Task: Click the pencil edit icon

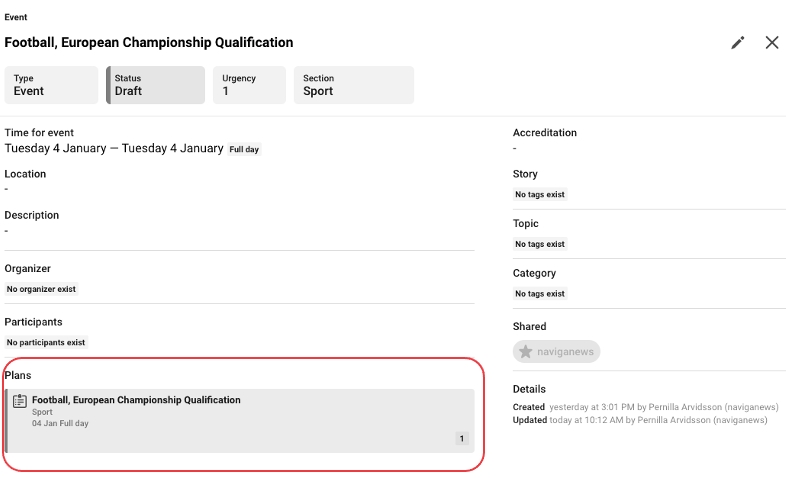Action: coord(738,42)
